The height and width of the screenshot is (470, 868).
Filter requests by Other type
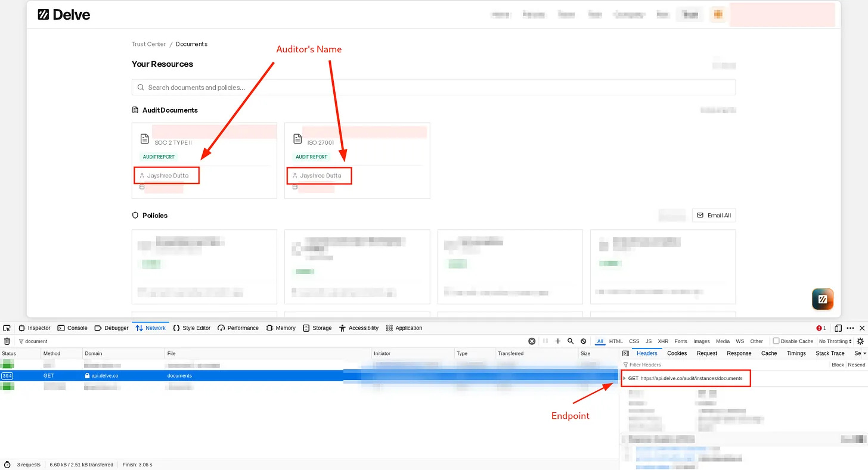click(x=757, y=341)
